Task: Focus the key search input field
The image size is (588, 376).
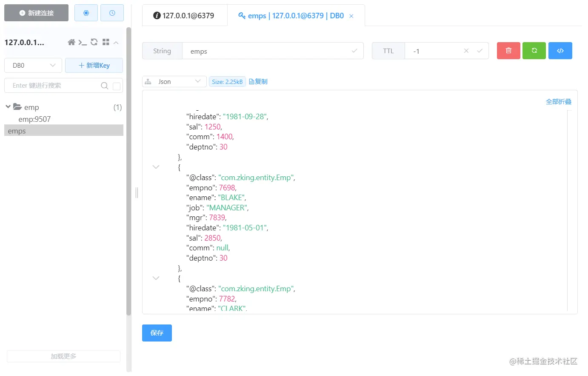Action: (55, 86)
